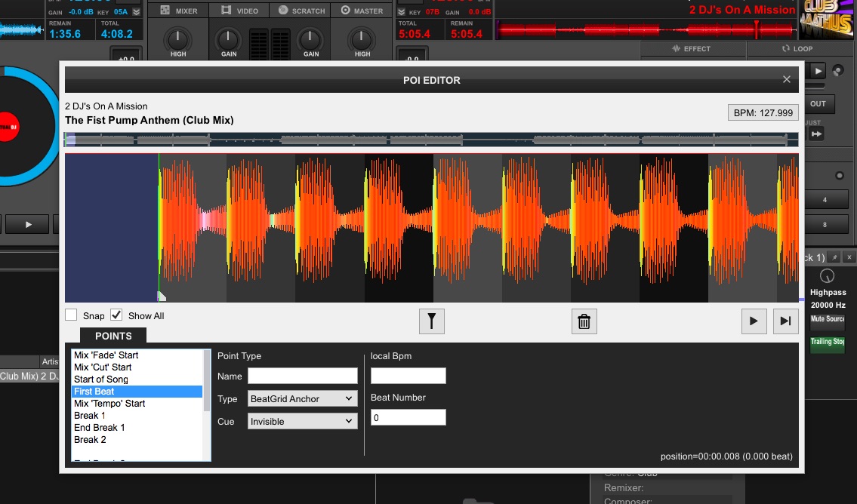Toggle the Mute Source button
The image size is (857, 504).
(828, 321)
